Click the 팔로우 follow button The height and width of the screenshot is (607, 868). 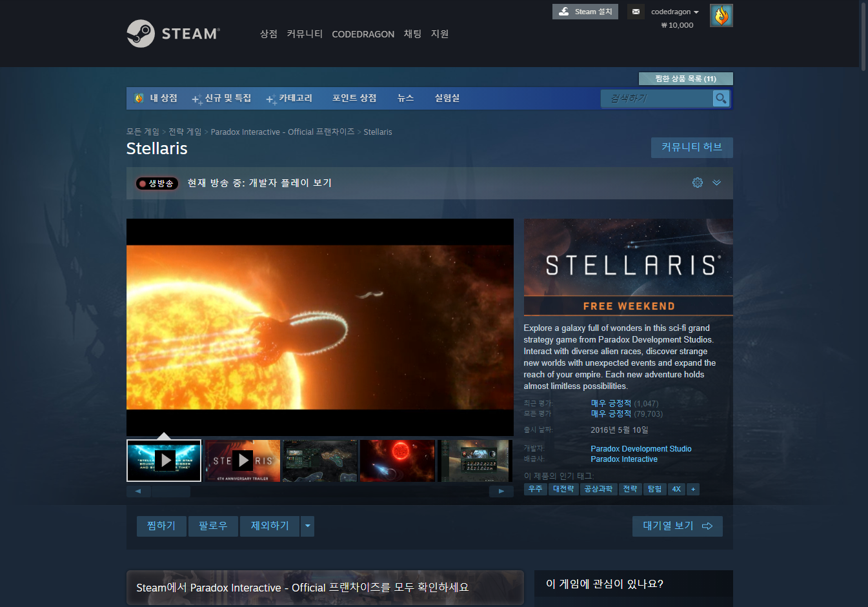213,526
